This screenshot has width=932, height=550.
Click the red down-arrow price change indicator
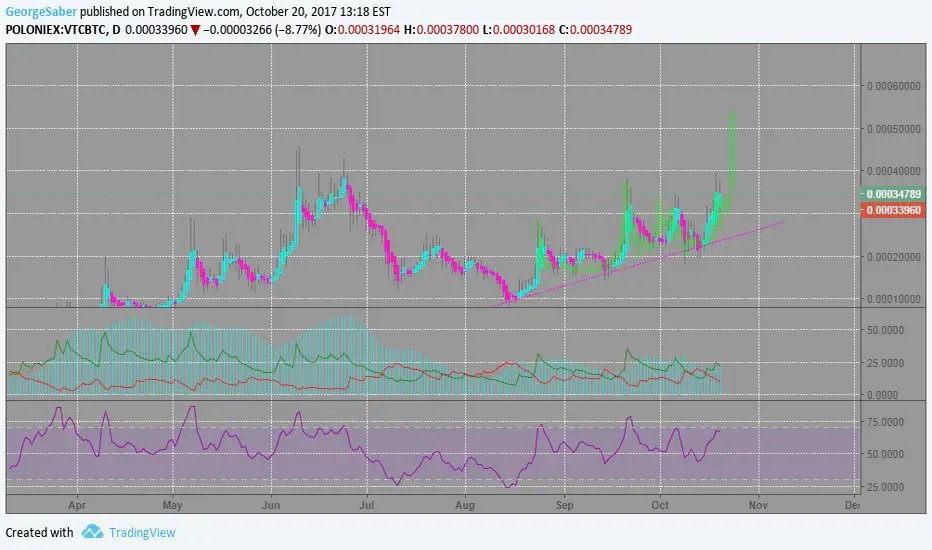195,30
